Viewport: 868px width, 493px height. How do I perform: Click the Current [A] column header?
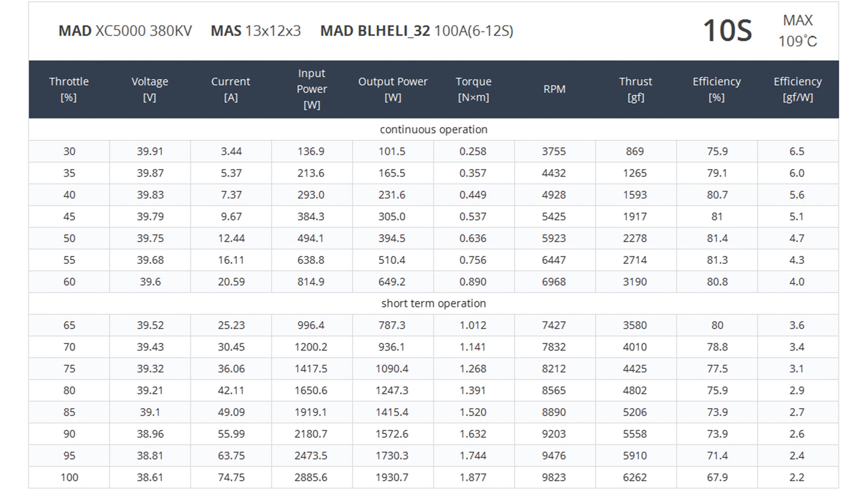click(x=231, y=89)
